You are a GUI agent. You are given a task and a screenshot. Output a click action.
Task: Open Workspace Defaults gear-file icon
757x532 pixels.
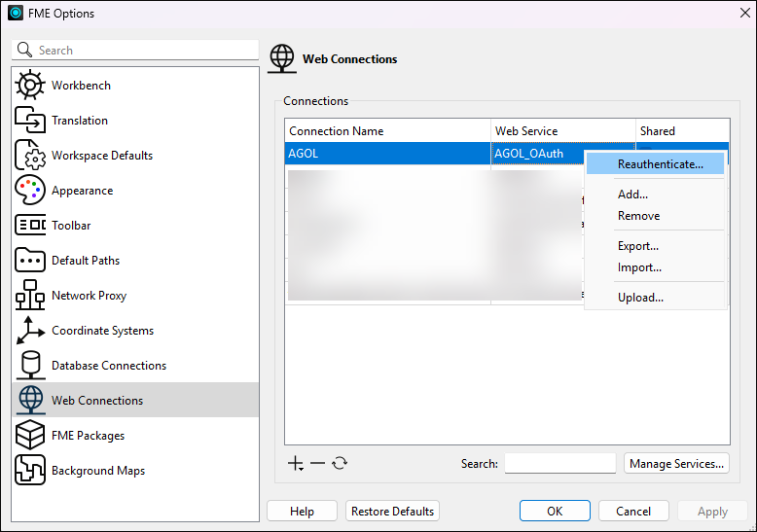[x=30, y=155]
